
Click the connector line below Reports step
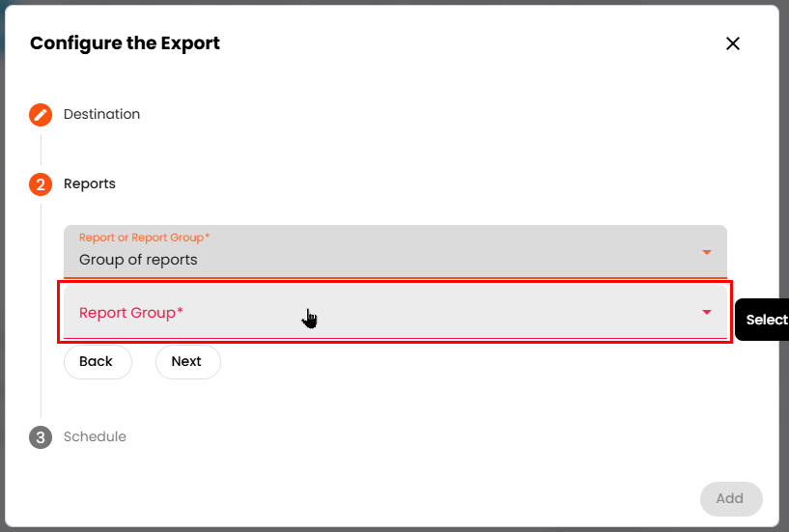(41, 309)
